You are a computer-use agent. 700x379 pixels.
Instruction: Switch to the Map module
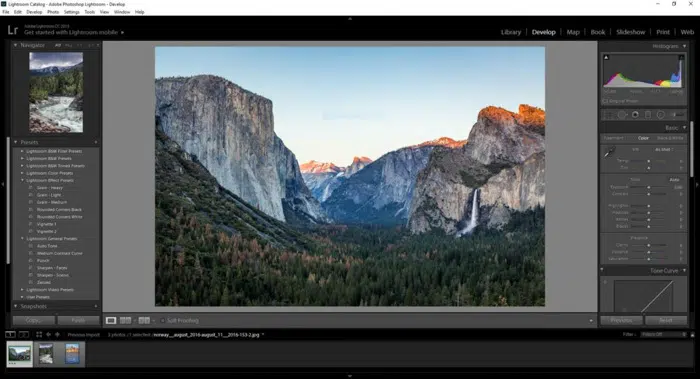[573, 32]
